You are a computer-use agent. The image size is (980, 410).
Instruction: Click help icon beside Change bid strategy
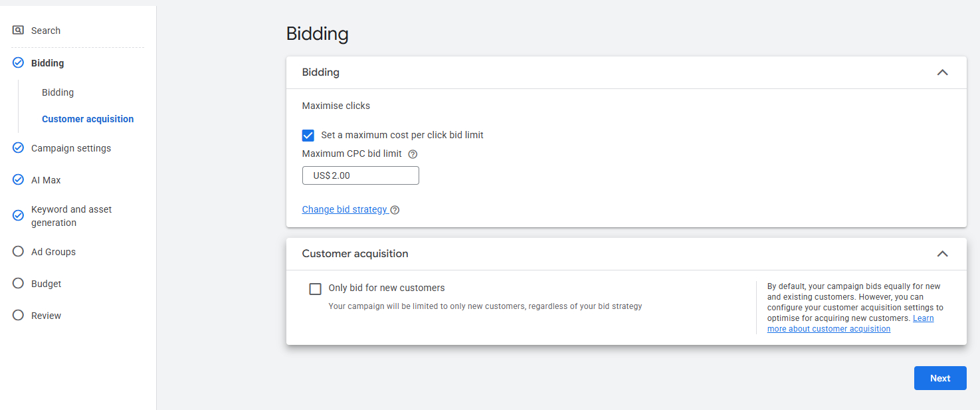tap(395, 210)
